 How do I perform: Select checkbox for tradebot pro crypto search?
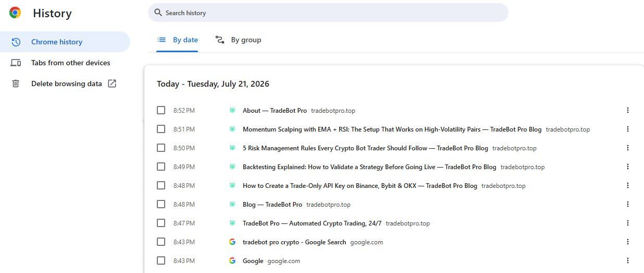click(x=161, y=242)
